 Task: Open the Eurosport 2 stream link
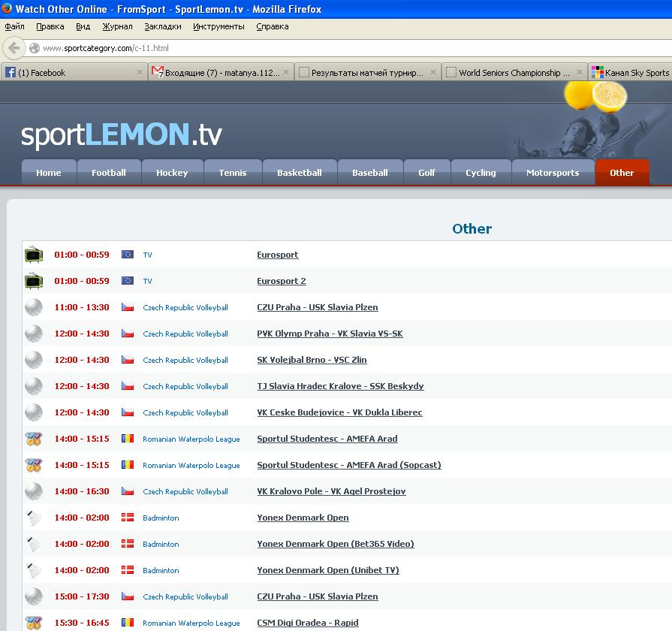click(x=282, y=281)
